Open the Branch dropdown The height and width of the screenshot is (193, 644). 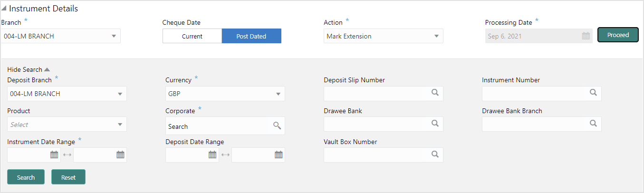(61, 36)
